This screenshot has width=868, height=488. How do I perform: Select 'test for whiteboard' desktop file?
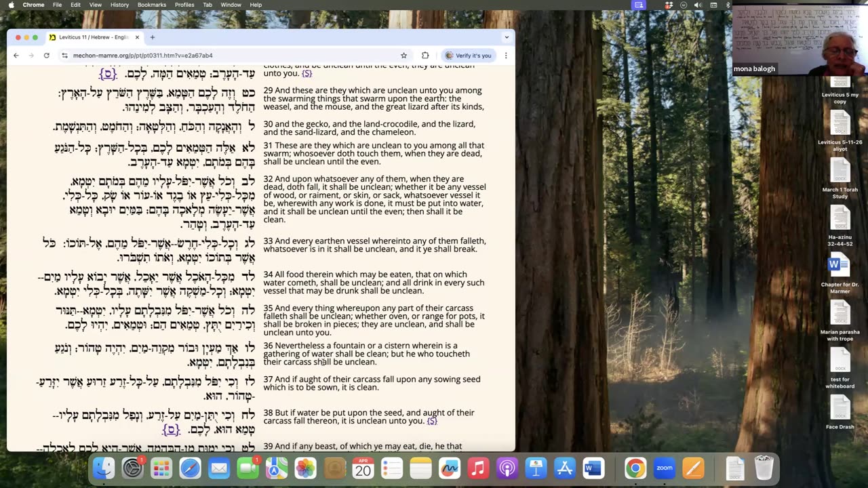tap(840, 369)
